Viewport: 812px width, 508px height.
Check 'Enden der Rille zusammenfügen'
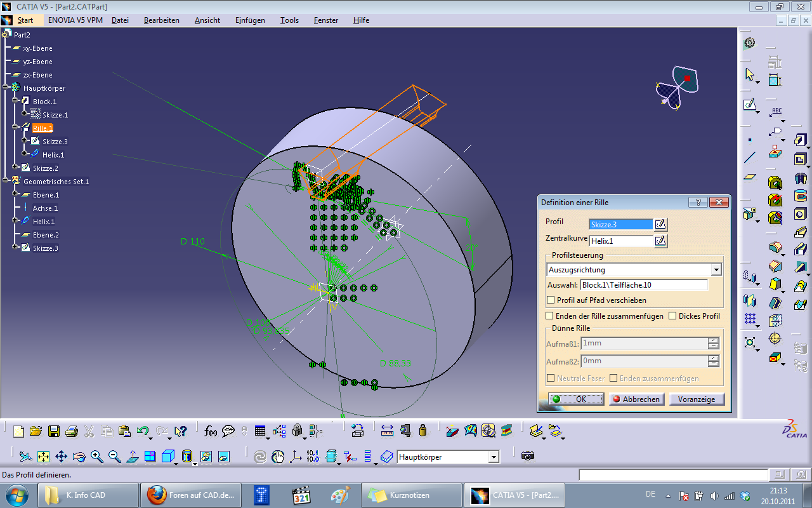[x=550, y=316]
